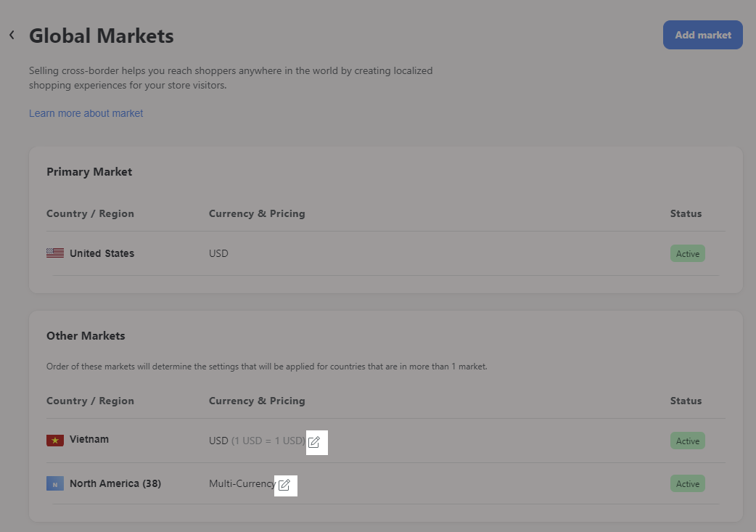This screenshot has width=756, height=532.
Task: Click the North America region icon
Action: point(55,484)
